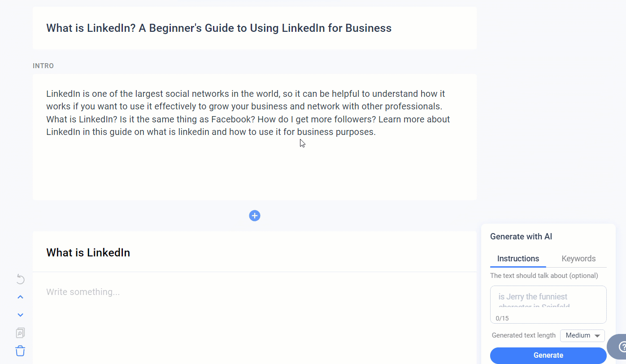Move the section up with chevron
Viewport: 626px width, 364px height.
click(20, 297)
